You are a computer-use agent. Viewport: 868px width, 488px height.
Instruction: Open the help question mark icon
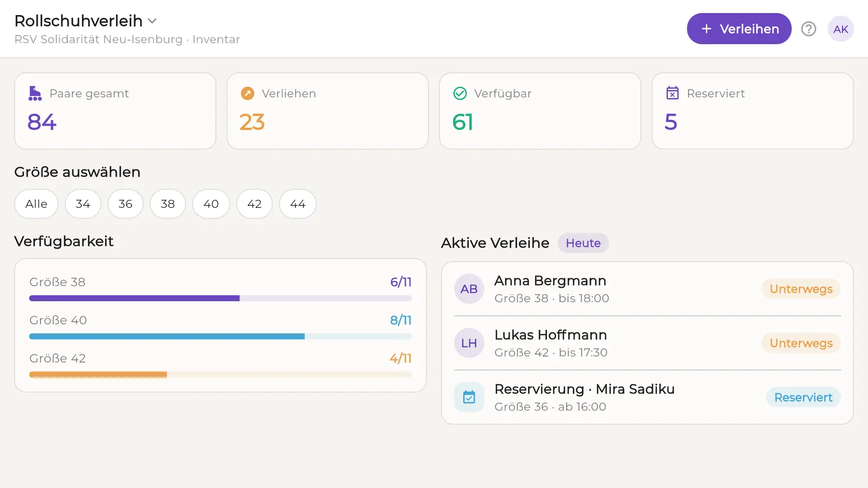[x=808, y=29]
